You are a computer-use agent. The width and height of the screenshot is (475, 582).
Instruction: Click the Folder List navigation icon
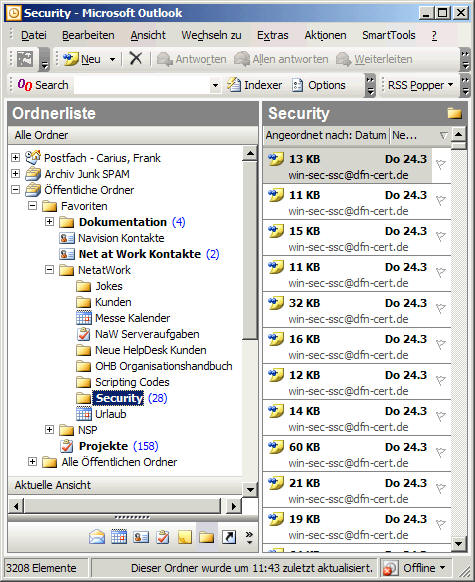[206, 537]
